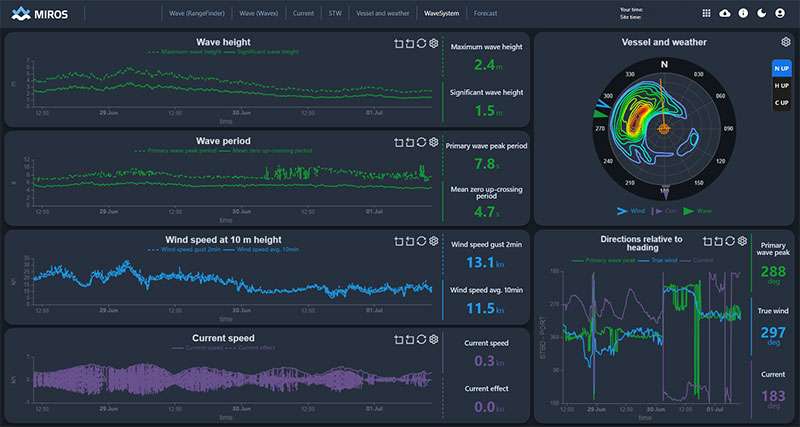Click the cloud download icon

(724, 14)
